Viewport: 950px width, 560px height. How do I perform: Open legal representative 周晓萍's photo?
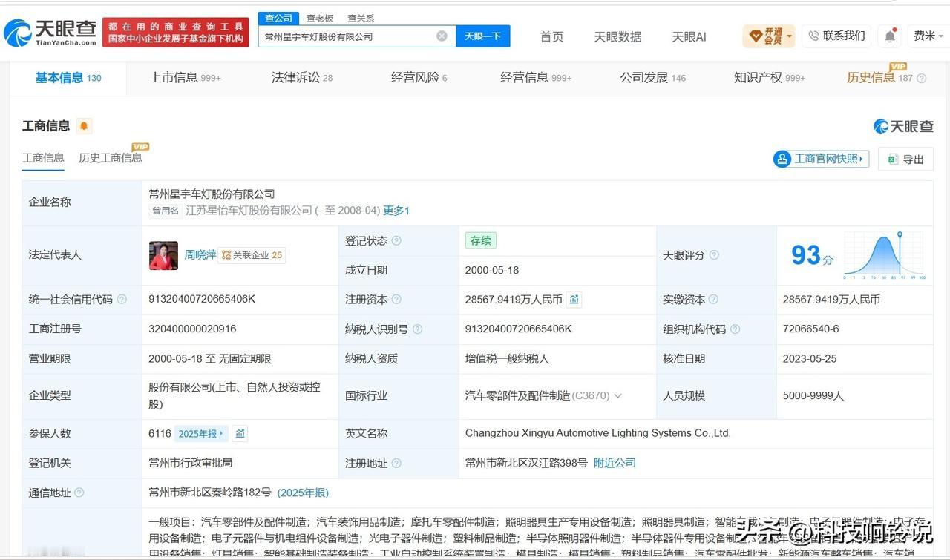163,255
